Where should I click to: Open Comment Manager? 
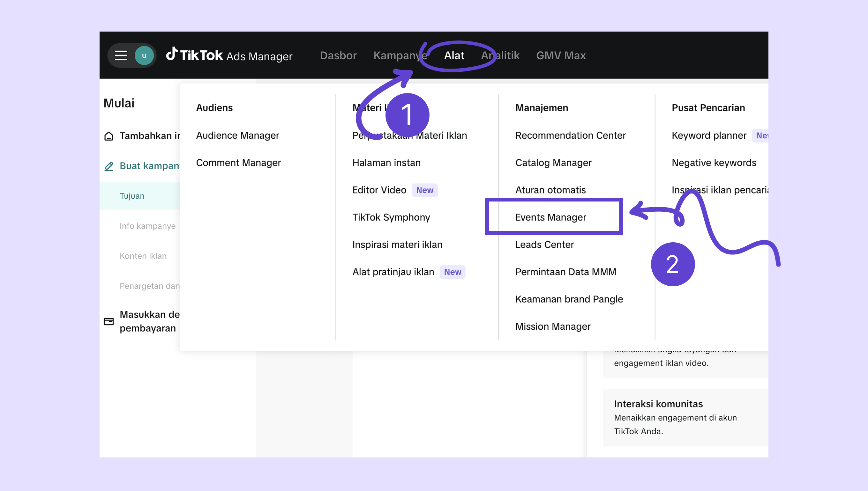coord(238,163)
